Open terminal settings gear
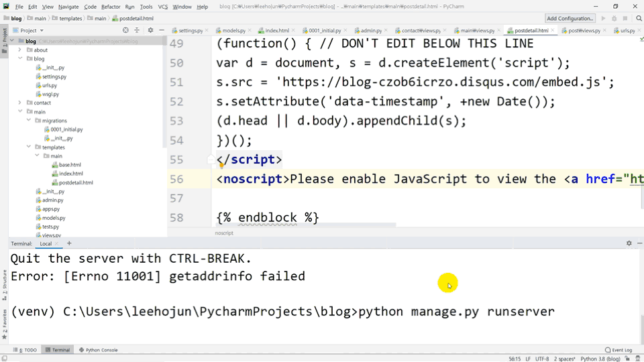 (x=629, y=243)
